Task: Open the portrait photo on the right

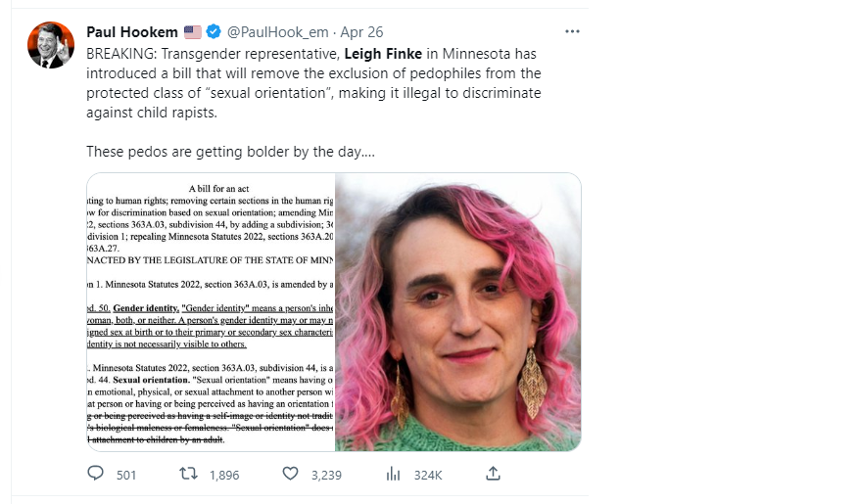Action: [x=458, y=312]
